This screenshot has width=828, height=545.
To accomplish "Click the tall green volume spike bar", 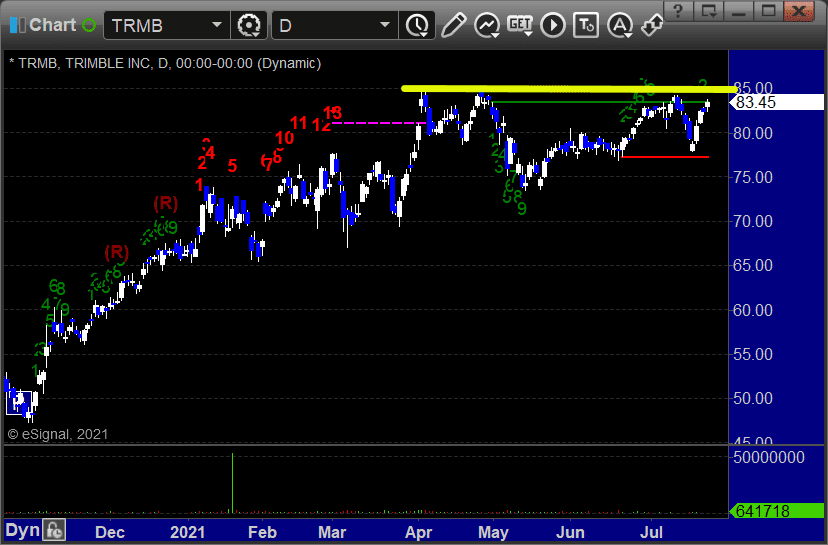I will (x=232, y=483).
